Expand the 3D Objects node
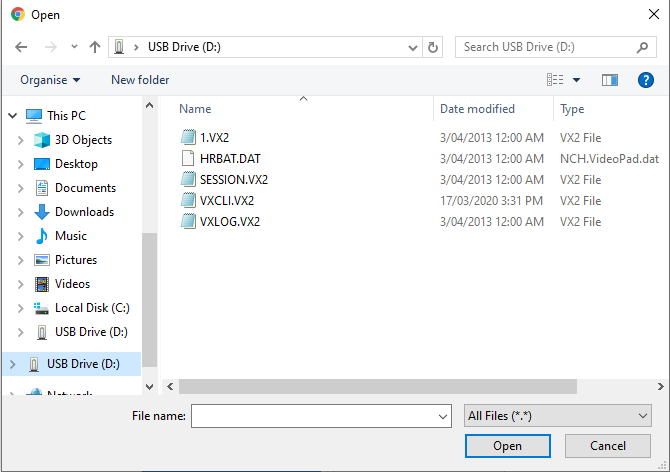Viewport: 670px width, 472px height. click(20, 140)
